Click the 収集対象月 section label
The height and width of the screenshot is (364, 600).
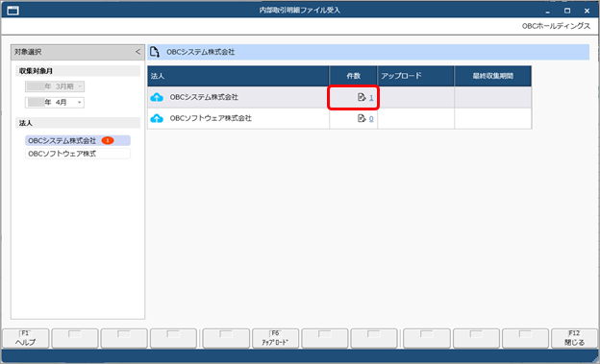coord(36,71)
